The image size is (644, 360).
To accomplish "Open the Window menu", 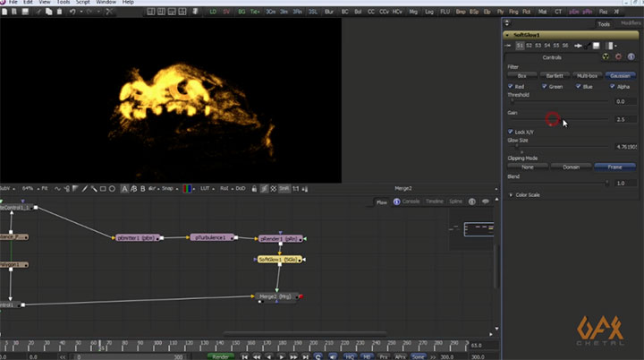I will click(106, 3).
